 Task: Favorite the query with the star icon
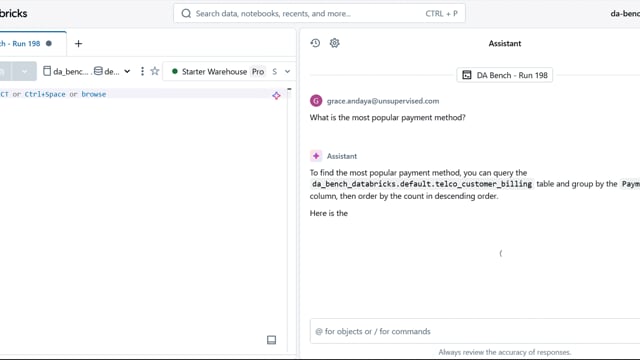click(x=155, y=71)
